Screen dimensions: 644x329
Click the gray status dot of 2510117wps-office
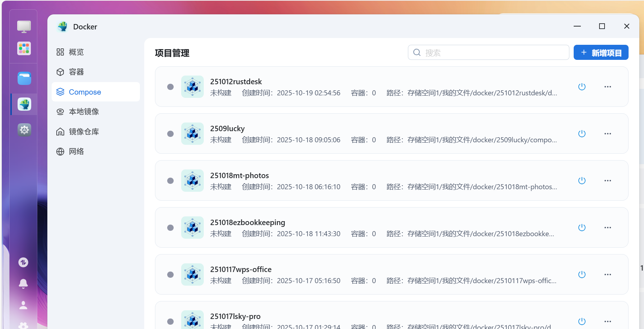(170, 275)
